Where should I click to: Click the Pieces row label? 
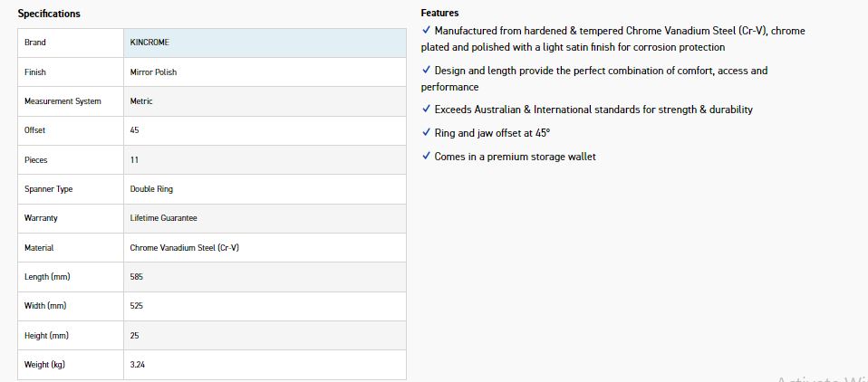pyautogui.click(x=36, y=160)
